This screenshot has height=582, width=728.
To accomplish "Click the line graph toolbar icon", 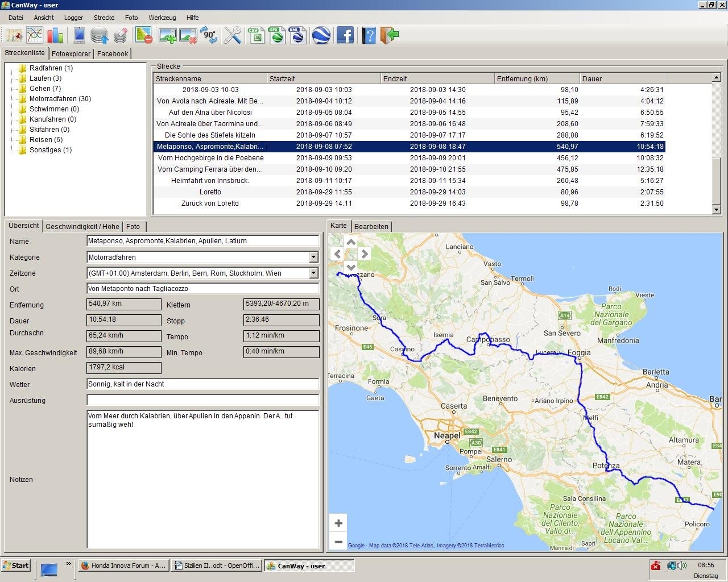I will click(x=34, y=35).
